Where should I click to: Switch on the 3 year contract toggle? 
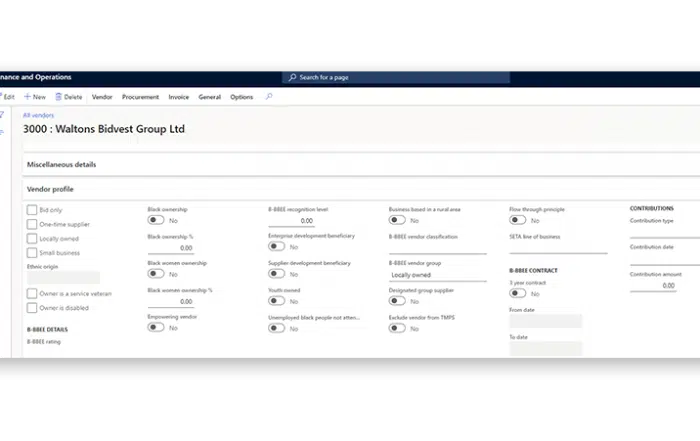pos(518,294)
